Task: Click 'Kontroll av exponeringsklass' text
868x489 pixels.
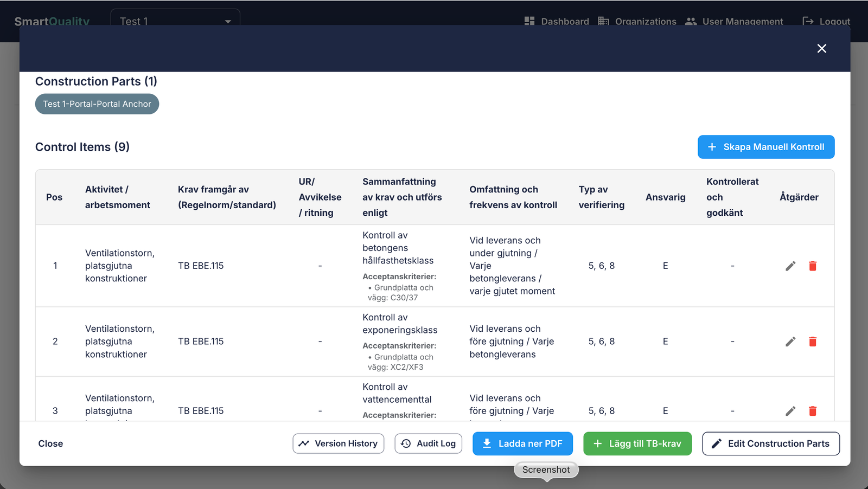Action: pyautogui.click(x=400, y=324)
